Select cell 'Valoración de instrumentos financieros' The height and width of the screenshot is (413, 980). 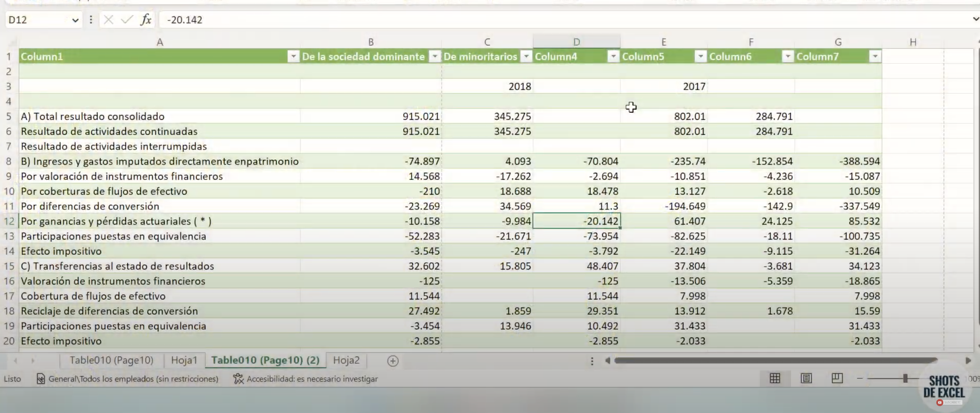tap(159, 281)
